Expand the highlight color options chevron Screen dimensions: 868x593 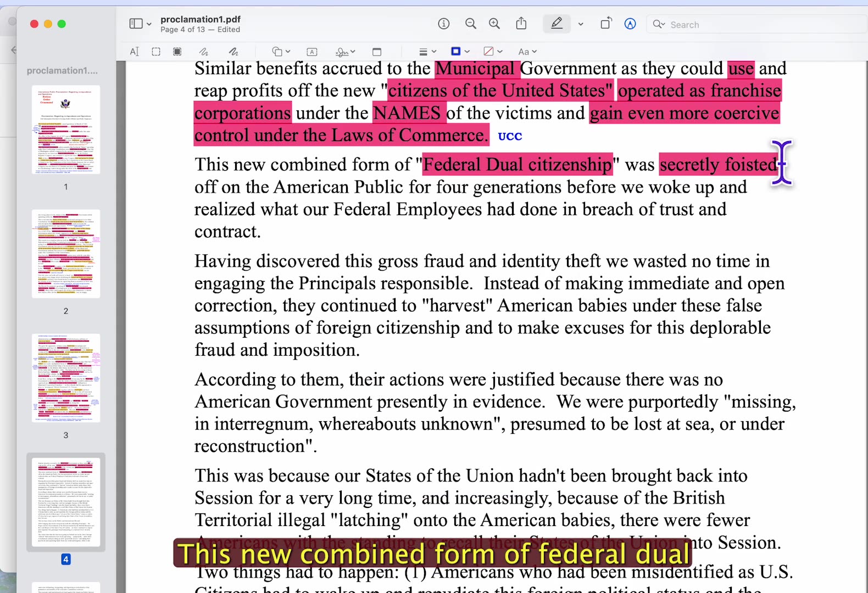[x=581, y=24]
